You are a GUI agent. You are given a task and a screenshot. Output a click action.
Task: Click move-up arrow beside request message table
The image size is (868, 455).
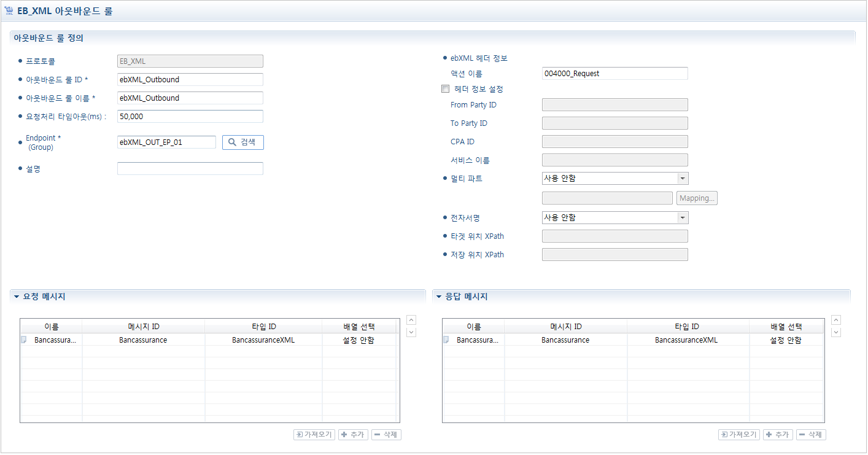click(x=412, y=320)
